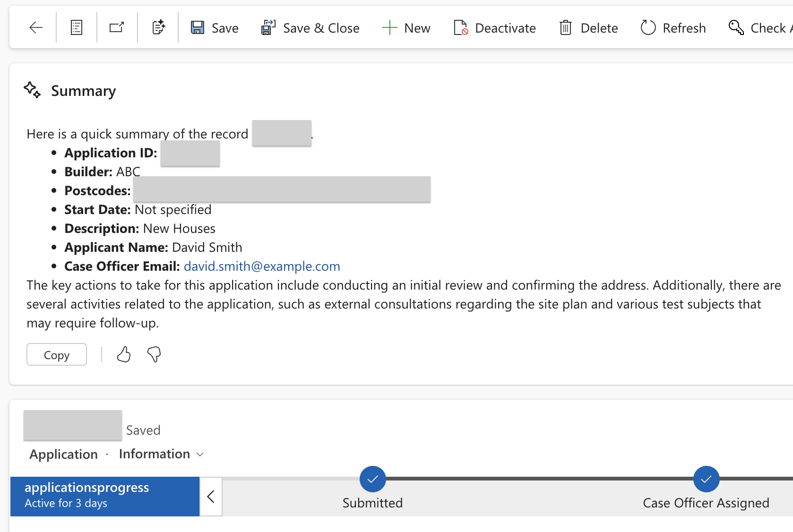
Task: Click 'Active for 3 days' text
Action: [x=66, y=504]
